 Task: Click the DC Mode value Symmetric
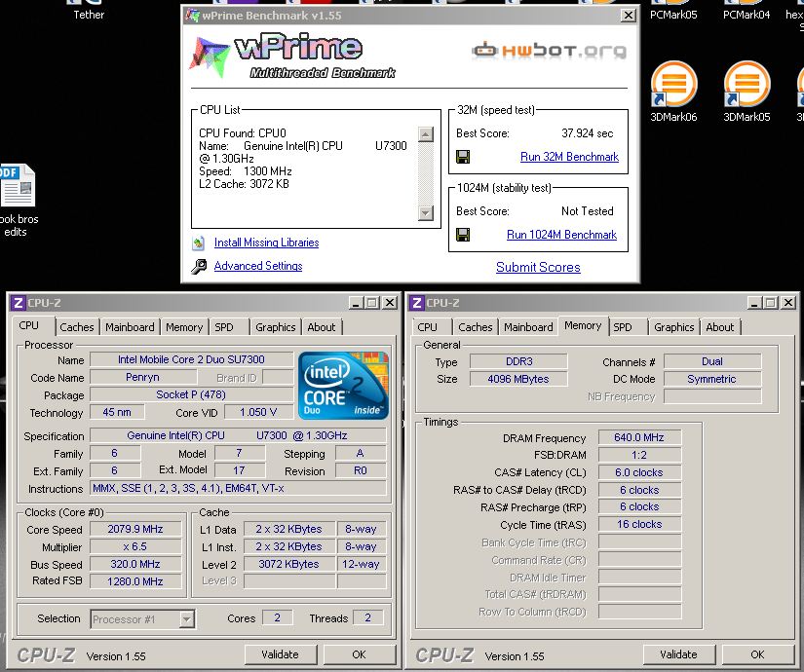[x=712, y=379]
